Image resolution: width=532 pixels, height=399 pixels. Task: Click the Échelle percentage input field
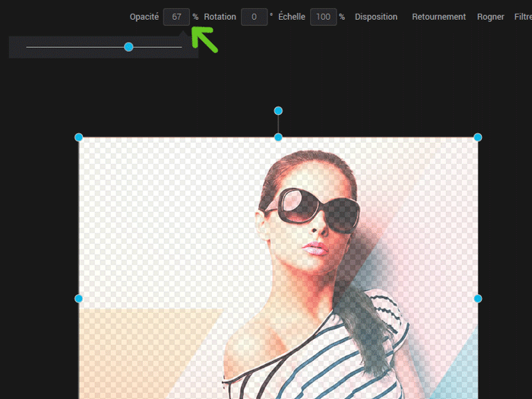click(x=323, y=17)
